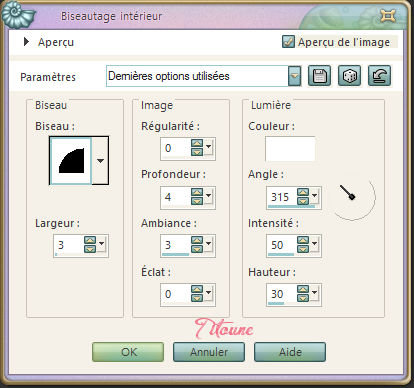Open Régularité slider popup arrow

point(209,147)
